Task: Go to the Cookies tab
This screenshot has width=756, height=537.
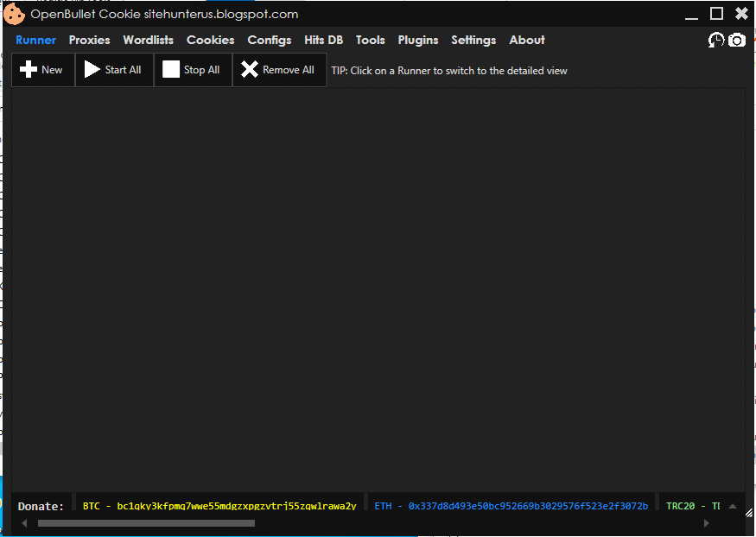Action: tap(210, 40)
